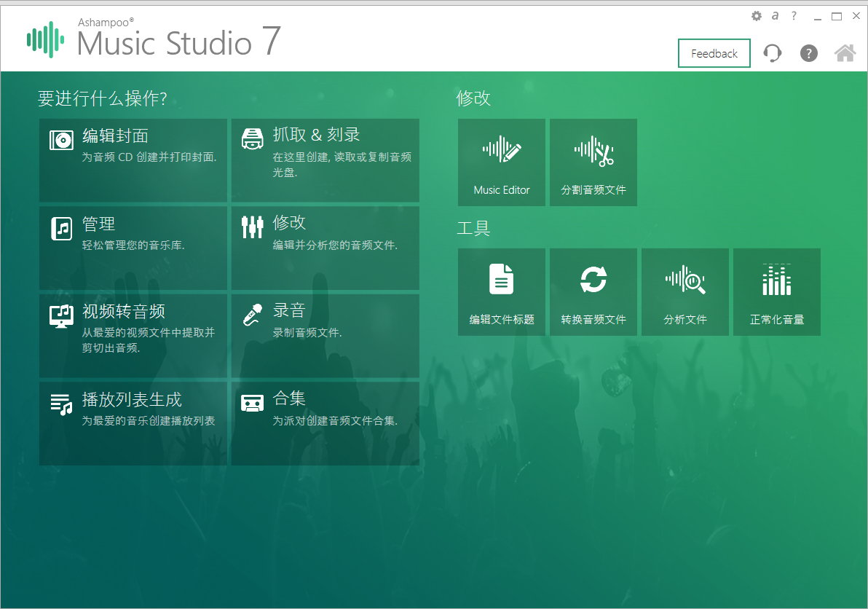Click the italic 'a' title bar icon

775,15
